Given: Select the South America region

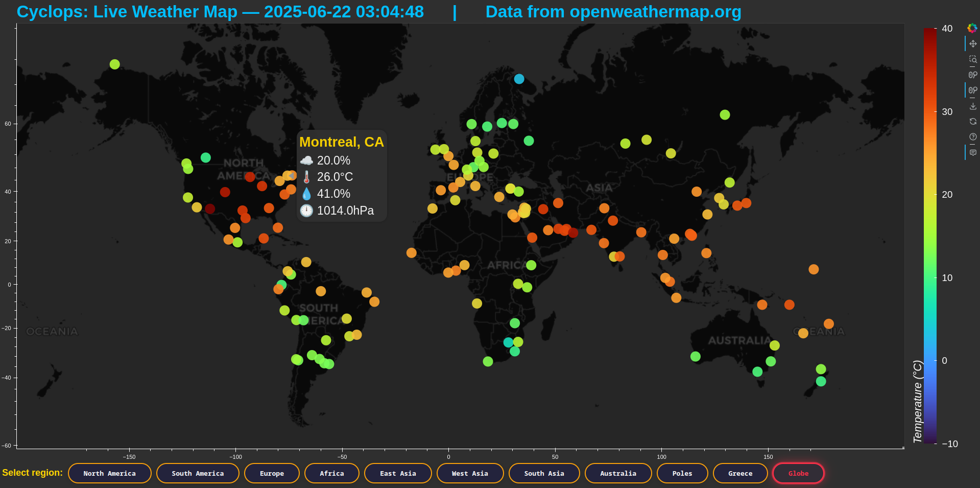Looking at the screenshot, I should pos(198,473).
